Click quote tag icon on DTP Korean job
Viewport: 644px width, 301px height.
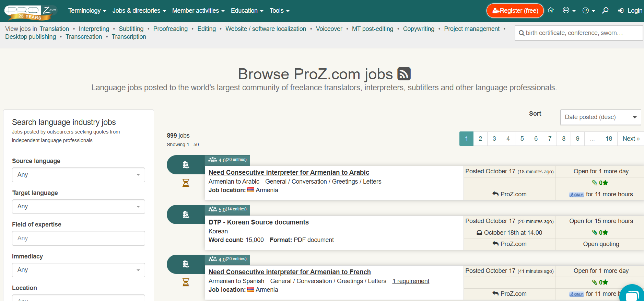click(595, 232)
